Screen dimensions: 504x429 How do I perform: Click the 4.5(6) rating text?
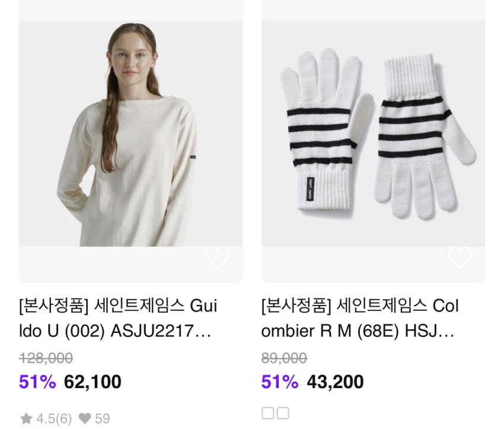pyautogui.click(x=54, y=419)
